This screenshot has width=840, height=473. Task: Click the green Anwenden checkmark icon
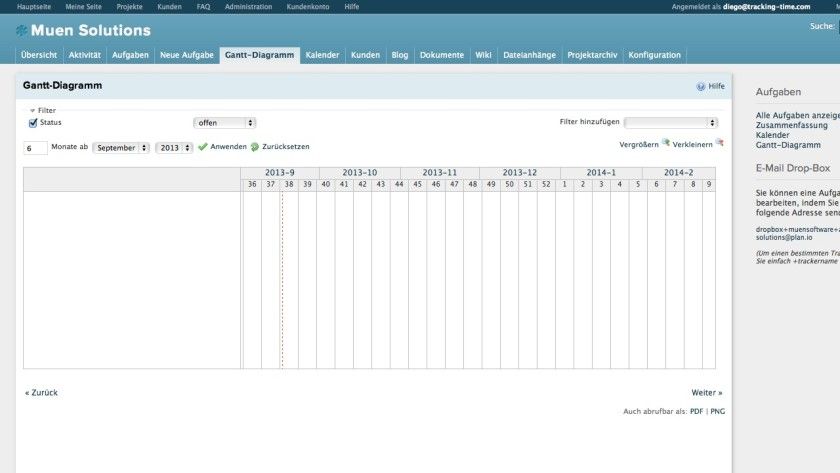(x=202, y=147)
